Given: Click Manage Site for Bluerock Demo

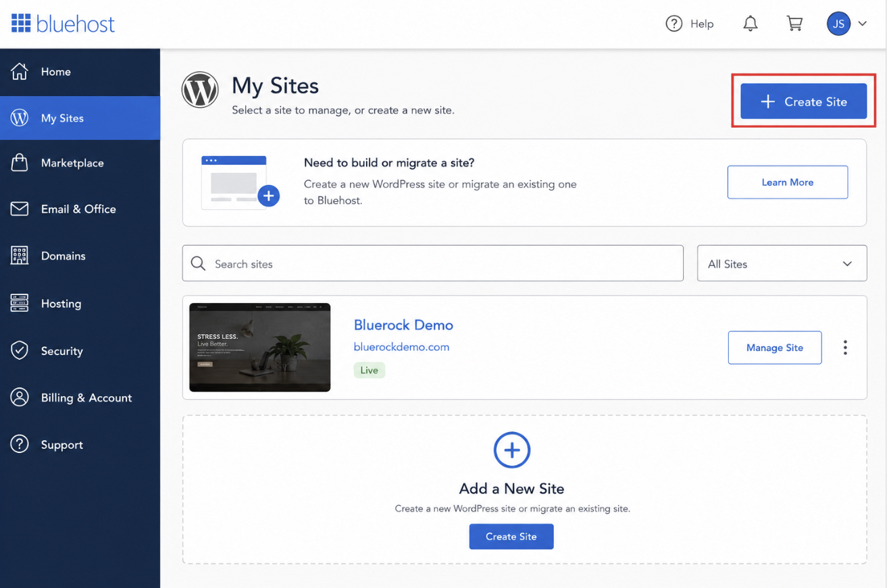Looking at the screenshot, I should coord(775,348).
